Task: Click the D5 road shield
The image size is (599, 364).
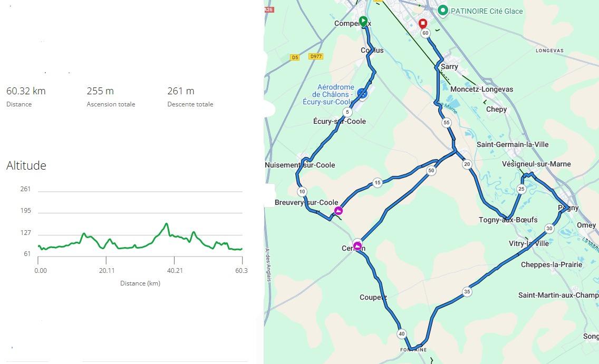Action: point(295,57)
